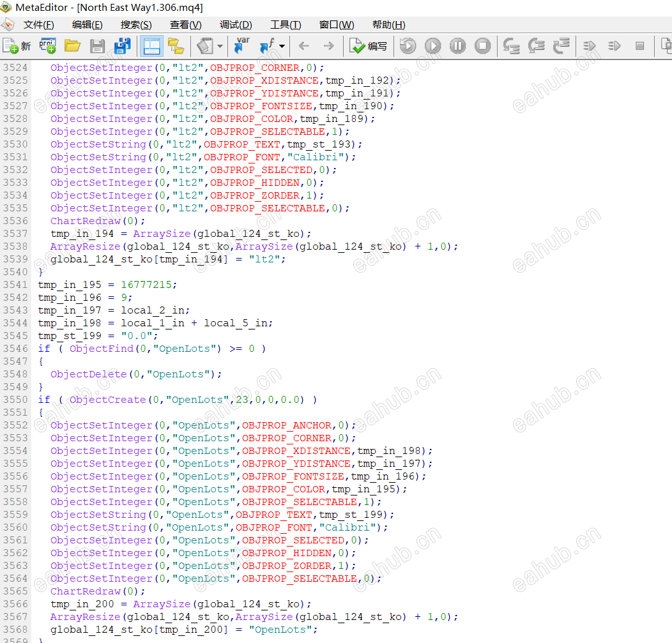Viewport: 672px width, 643px height.
Task: Open the 查看(V) menu
Action: coord(186,25)
